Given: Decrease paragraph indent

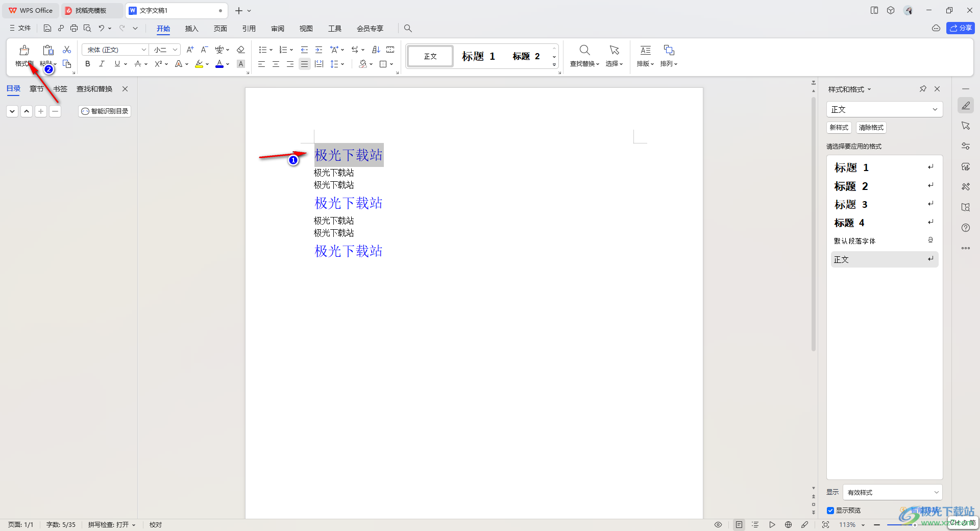Looking at the screenshot, I should (304, 50).
